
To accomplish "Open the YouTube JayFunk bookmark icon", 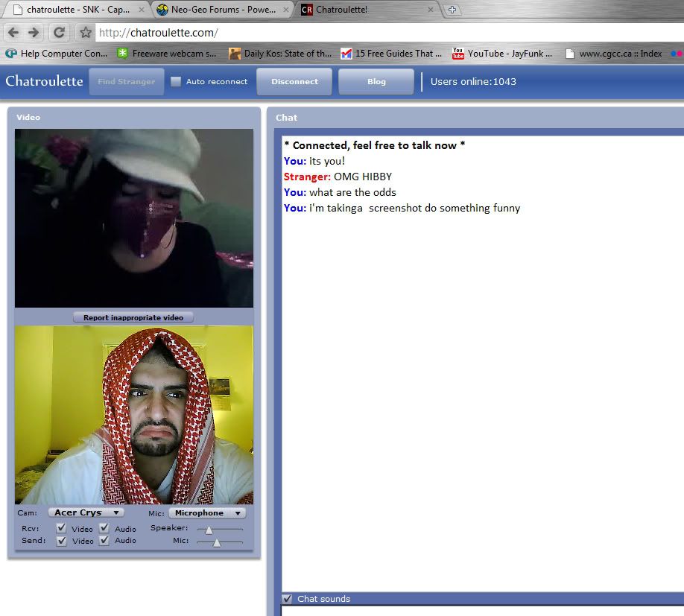I will coord(458,54).
